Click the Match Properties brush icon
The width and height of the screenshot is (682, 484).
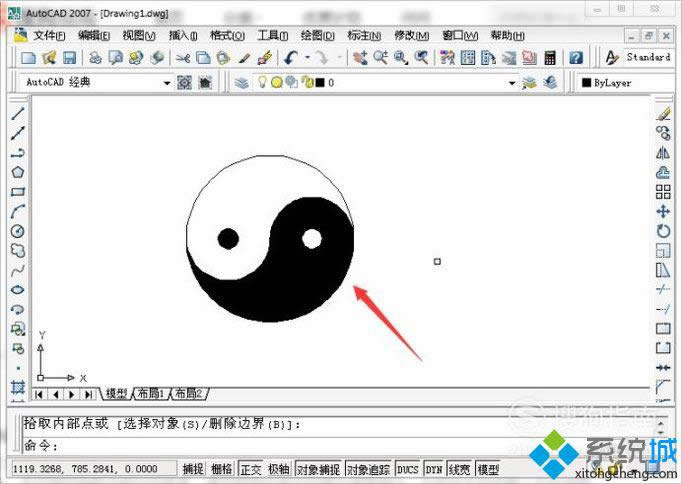click(x=244, y=57)
